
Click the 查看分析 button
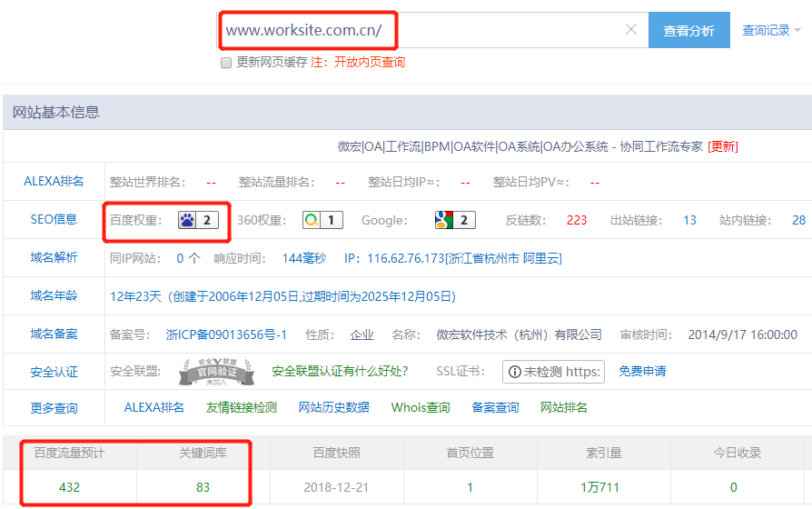pos(689,30)
